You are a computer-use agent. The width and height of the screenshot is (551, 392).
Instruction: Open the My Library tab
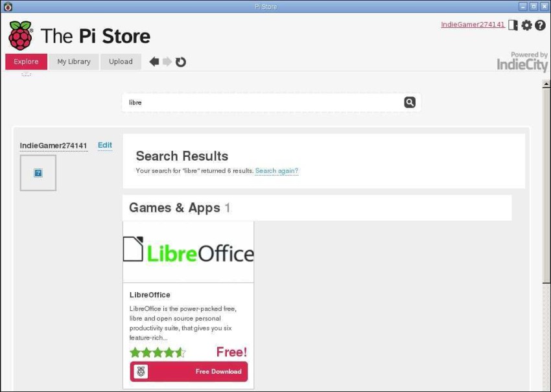[74, 62]
